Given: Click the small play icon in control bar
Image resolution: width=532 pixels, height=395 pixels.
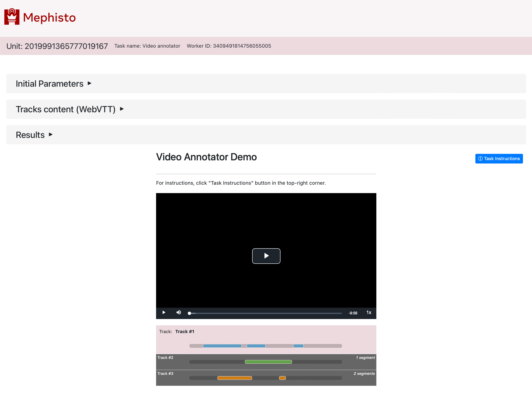Looking at the screenshot, I should [x=164, y=313].
